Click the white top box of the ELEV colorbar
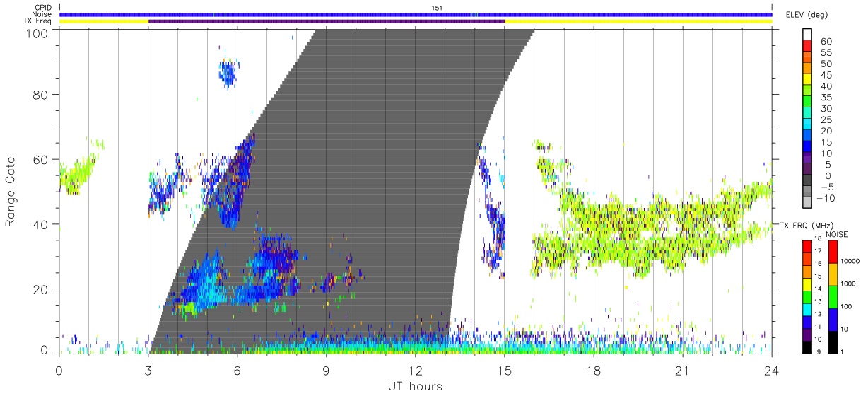This screenshot has height=401, width=868. pyautogui.click(x=807, y=35)
